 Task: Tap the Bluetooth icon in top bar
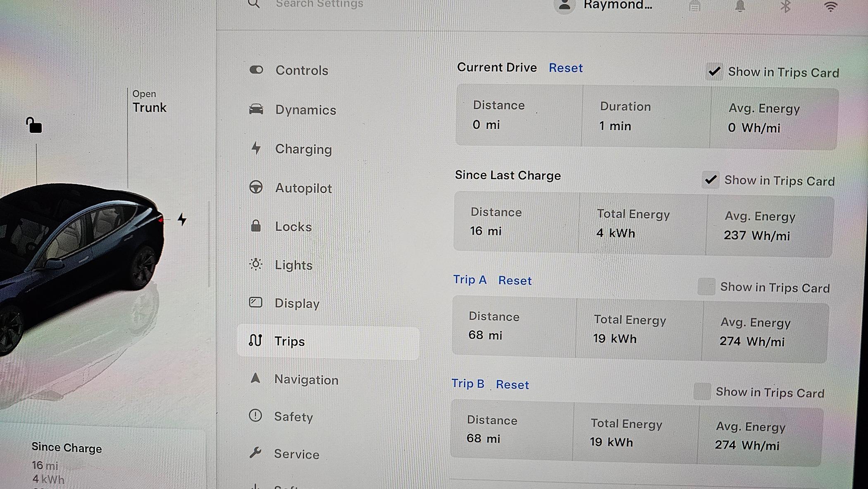[x=785, y=6]
